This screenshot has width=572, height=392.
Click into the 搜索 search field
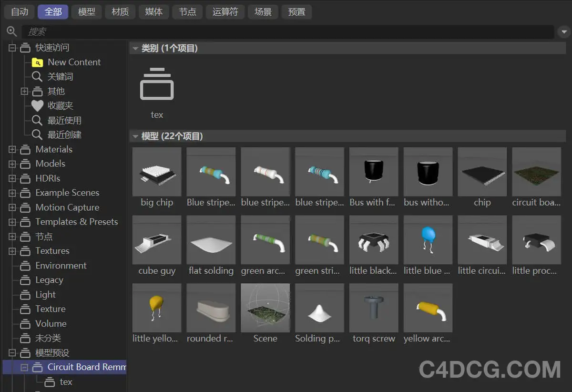coord(286,32)
